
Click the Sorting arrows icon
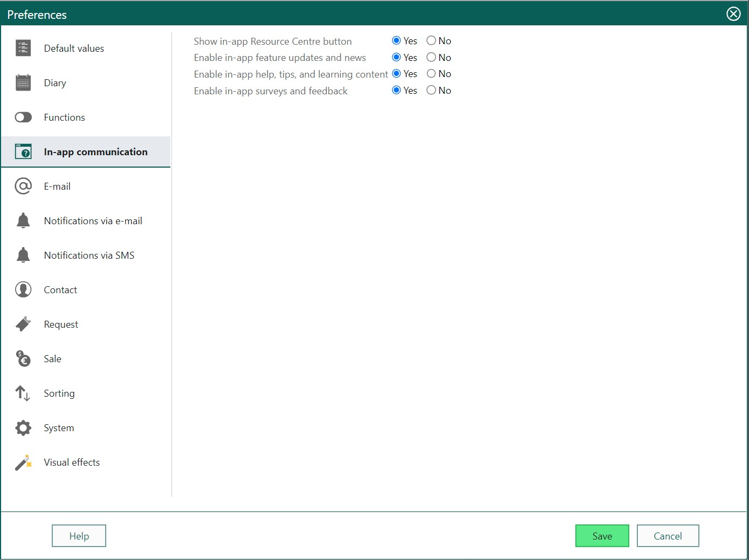click(x=23, y=393)
